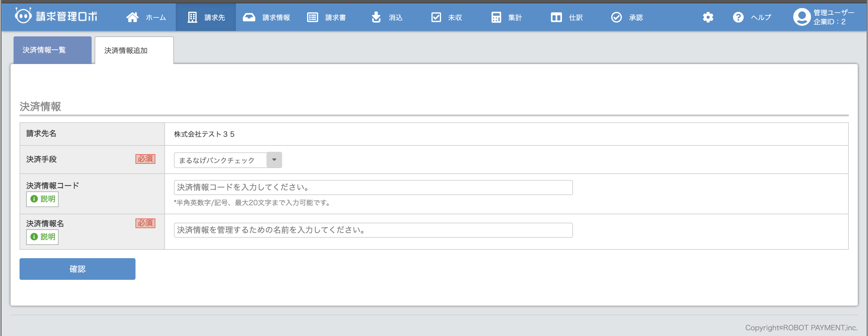Click the 請求書 list icon

(312, 17)
